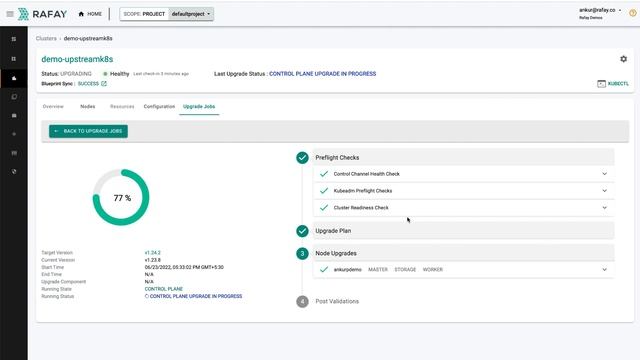This screenshot has width=640, height=360.
Task: Expand the ankurpdemo node row
Action: pos(463,270)
